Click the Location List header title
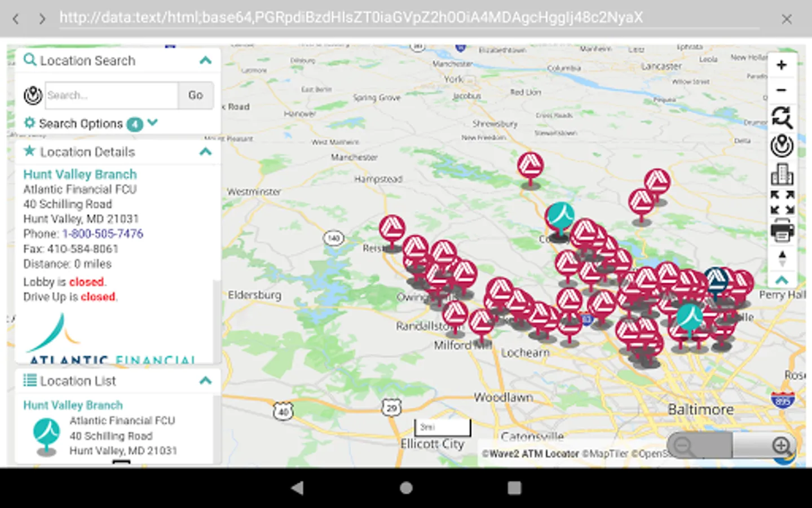 coord(78,381)
